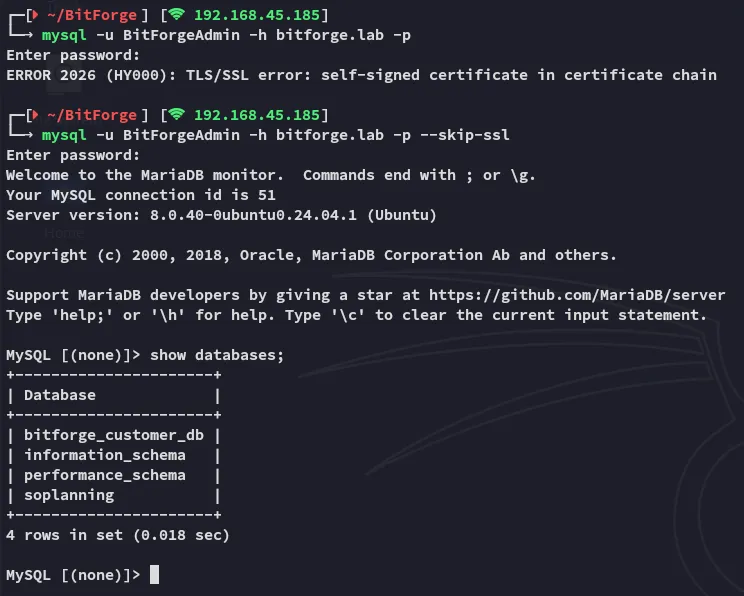Click the Wi-Fi icon in the first prompt
Viewport: 744px width, 596px height.
(x=178, y=15)
